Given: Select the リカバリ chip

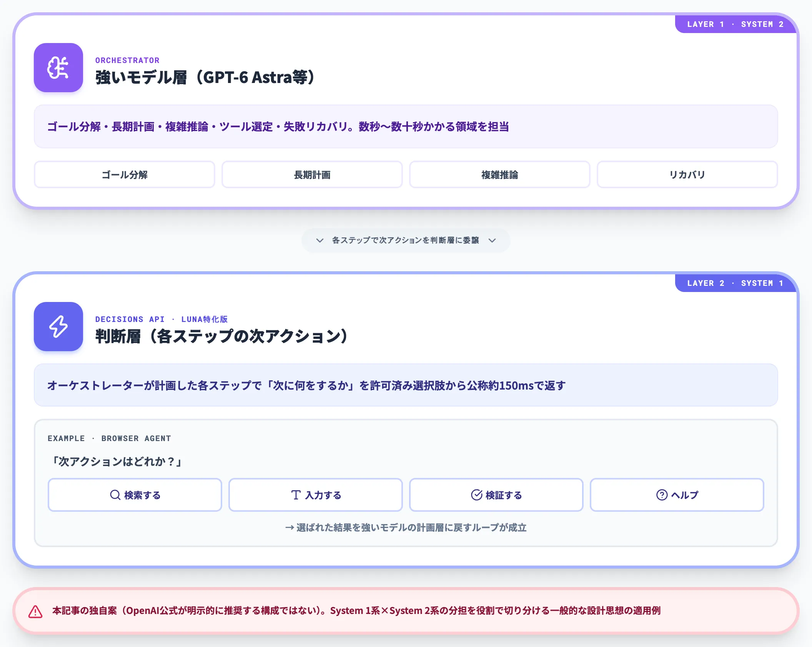Looking at the screenshot, I should pos(687,175).
